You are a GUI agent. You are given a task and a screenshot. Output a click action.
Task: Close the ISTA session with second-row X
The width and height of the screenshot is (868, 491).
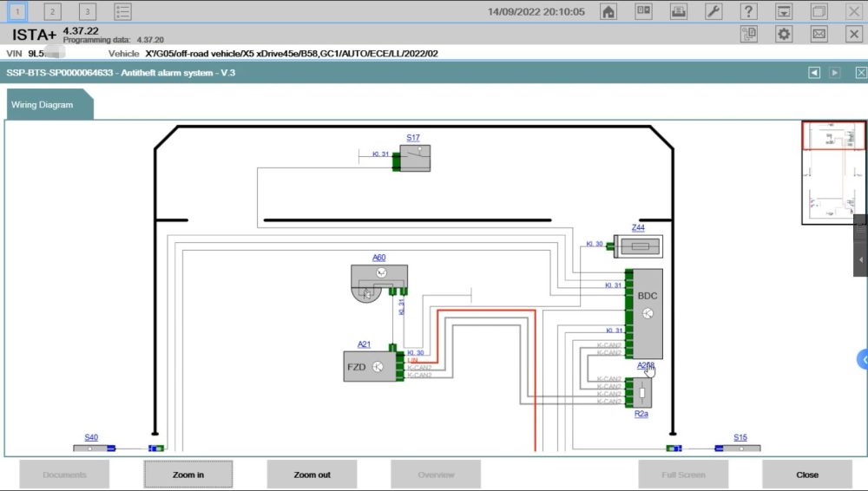pyautogui.click(x=854, y=35)
